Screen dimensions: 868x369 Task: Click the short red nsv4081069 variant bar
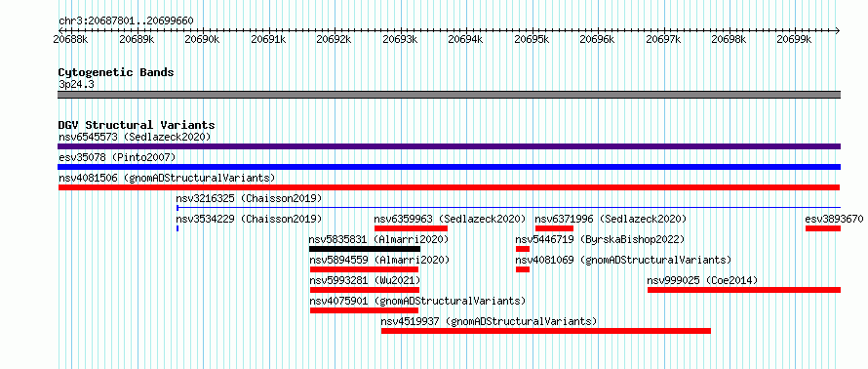(x=523, y=269)
